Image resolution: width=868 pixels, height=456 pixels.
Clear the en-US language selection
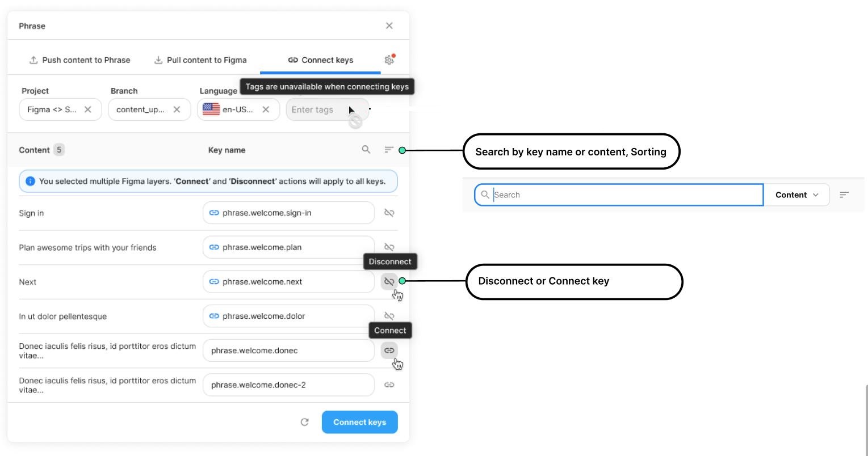pos(266,109)
